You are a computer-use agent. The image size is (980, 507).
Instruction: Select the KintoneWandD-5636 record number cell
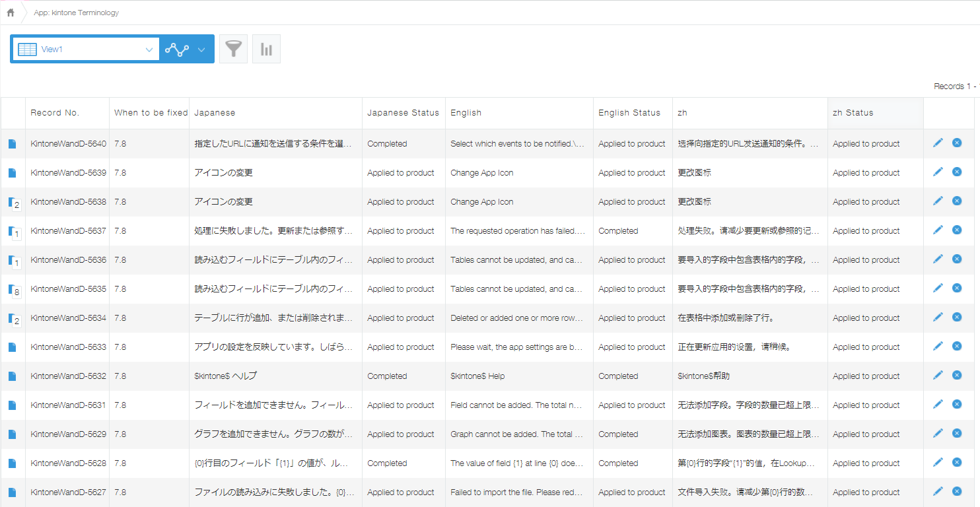click(68, 260)
